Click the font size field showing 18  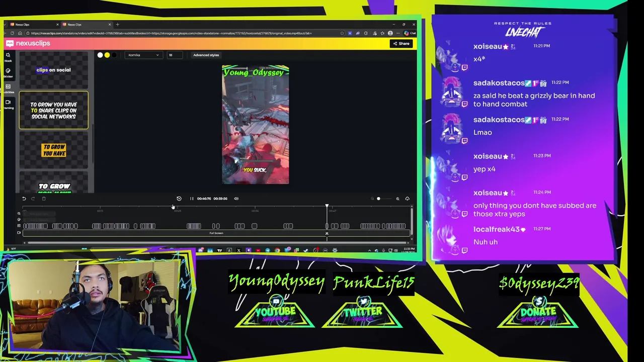(175, 55)
